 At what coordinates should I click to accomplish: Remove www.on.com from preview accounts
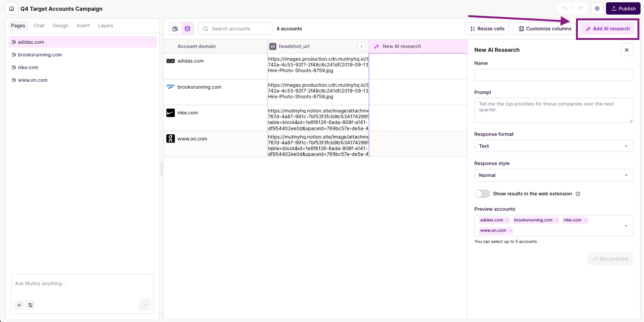510,231
